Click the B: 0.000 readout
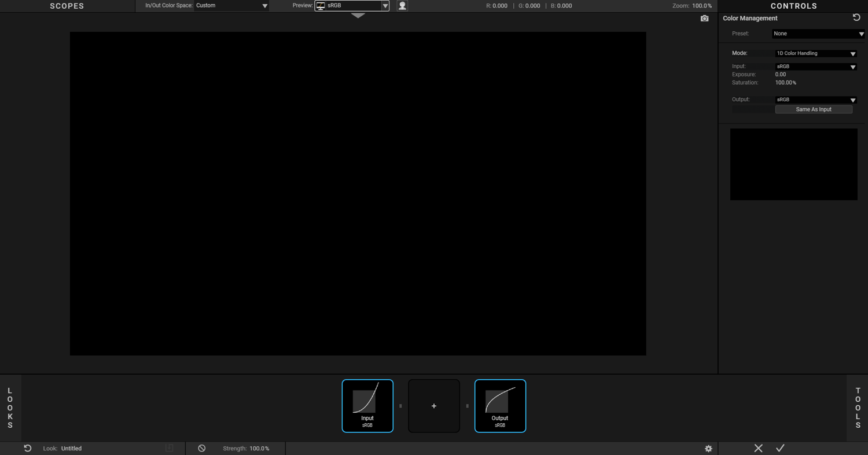Screen dimensions: 868x455 (x=561, y=6)
